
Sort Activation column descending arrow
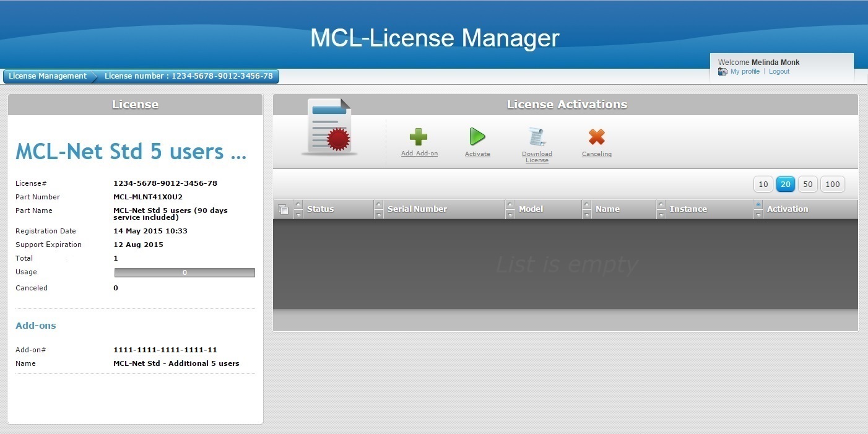click(758, 214)
